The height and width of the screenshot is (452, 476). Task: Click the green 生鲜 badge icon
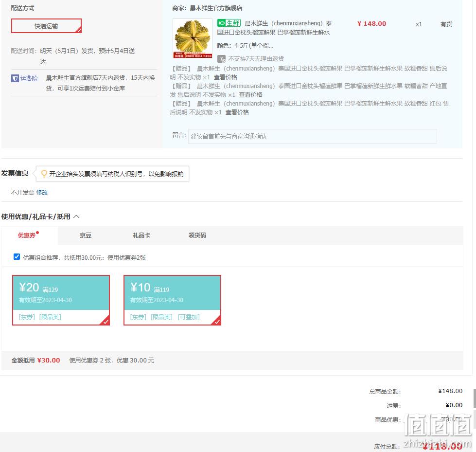(229, 23)
